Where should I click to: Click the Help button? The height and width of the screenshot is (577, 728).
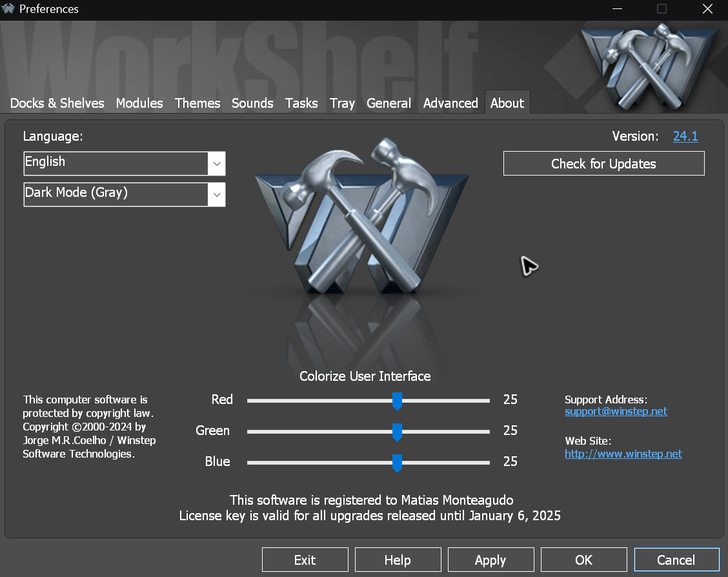point(398,560)
